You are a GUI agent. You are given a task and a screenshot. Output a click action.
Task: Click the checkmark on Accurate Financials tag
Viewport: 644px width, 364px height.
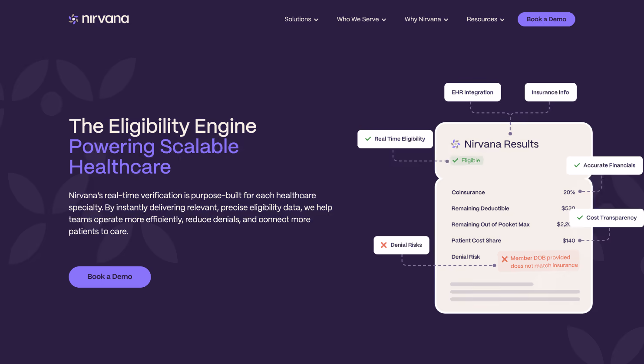(x=577, y=165)
